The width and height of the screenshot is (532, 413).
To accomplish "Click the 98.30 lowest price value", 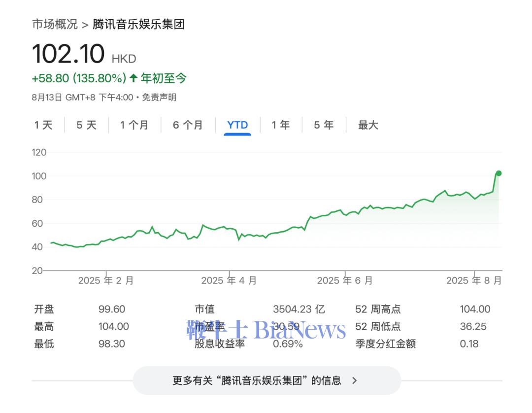I will (x=112, y=344).
